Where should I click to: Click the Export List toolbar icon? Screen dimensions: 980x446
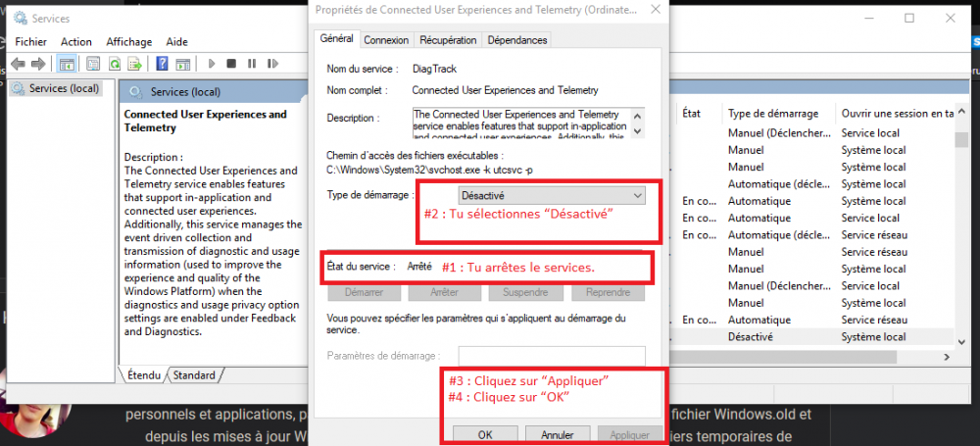tap(134, 63)
